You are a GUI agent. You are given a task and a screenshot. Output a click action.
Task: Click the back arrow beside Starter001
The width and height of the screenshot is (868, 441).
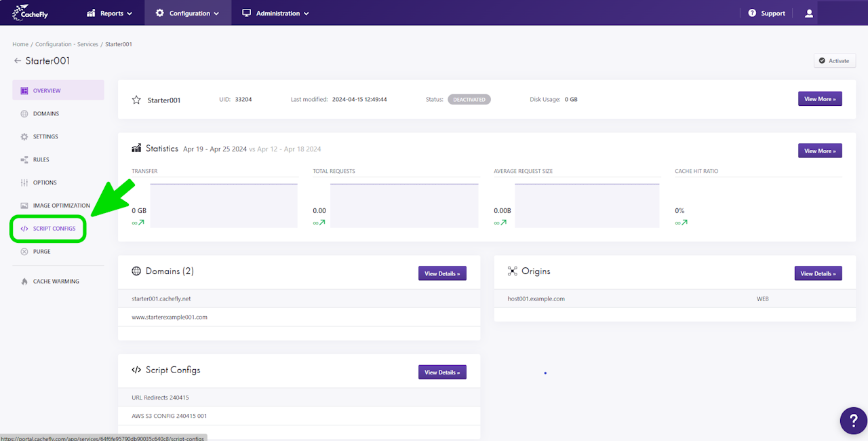tap(17, 61)
